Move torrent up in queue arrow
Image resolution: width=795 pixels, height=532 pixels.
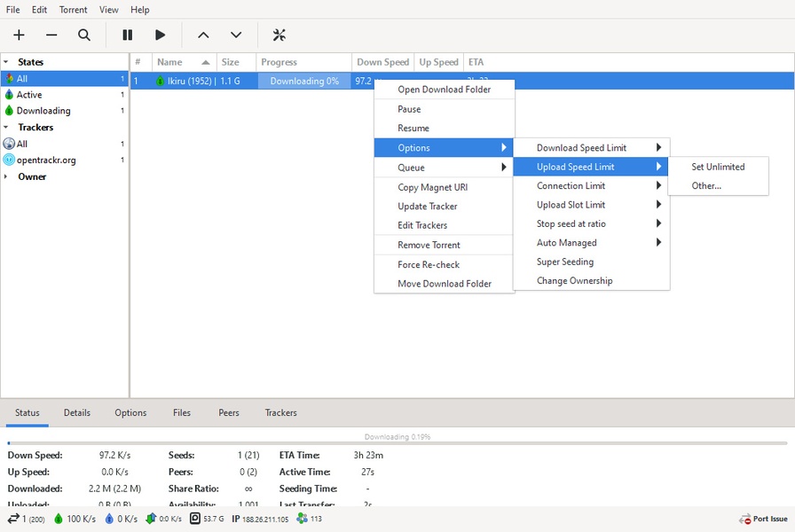203,35
